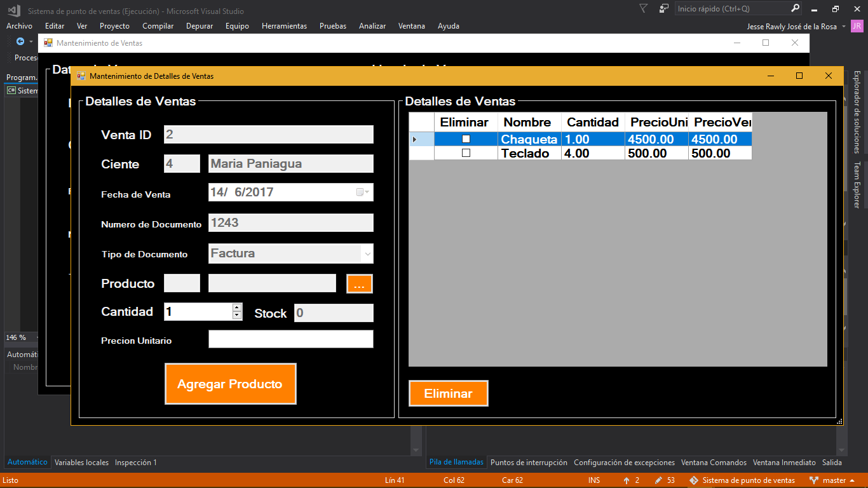Image resolution: width=868 pixels, height=488 pixels.
Task: Open the Analizar menu
Action: 372,26
